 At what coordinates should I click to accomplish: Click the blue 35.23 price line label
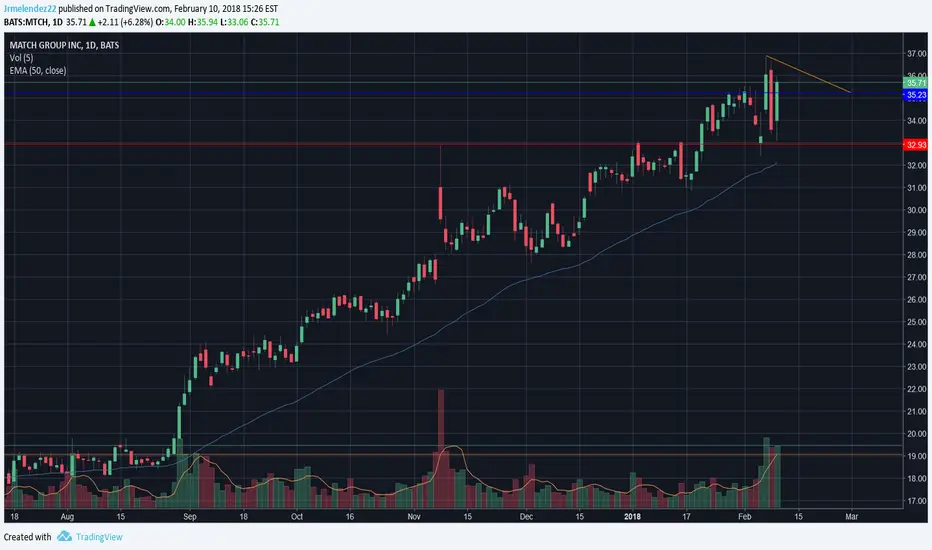point(915,95)
